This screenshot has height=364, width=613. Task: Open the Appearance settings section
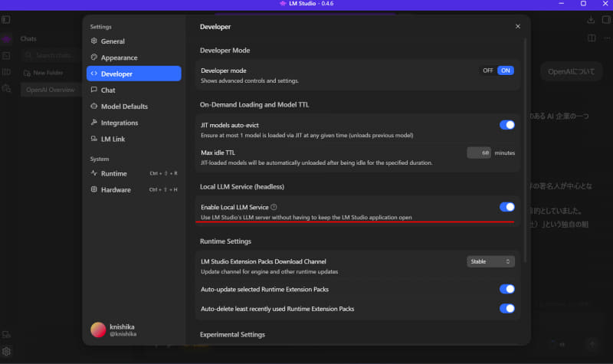tap(133, 57)
